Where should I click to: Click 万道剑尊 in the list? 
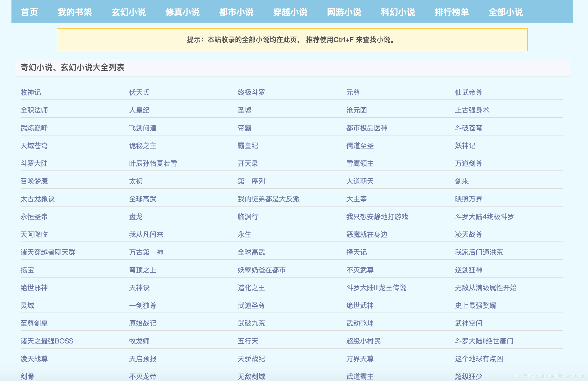click(x=469, y=163)
